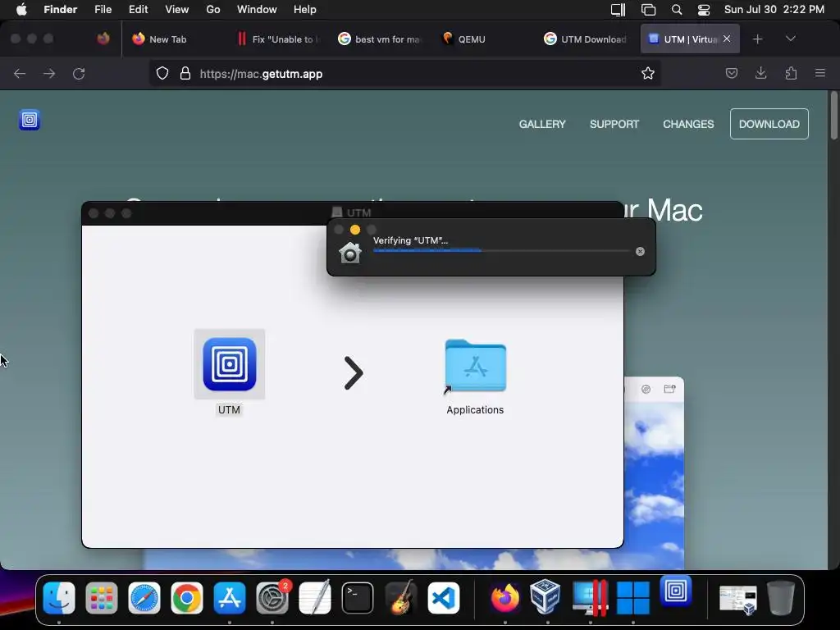Image resolution: width=840 pixels, height=630 pixels.
Task: Open the CHANGES page link
Action: 688,125
